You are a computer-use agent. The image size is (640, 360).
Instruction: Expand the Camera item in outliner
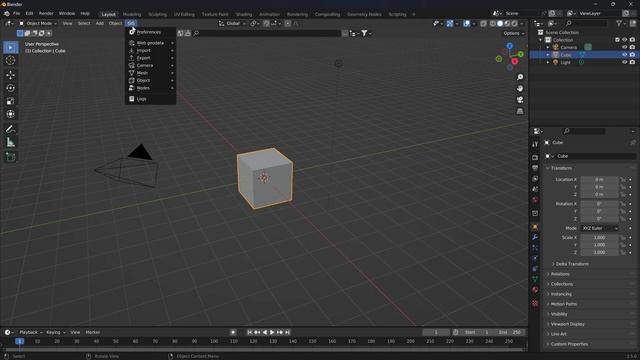[x=548, y=47]
